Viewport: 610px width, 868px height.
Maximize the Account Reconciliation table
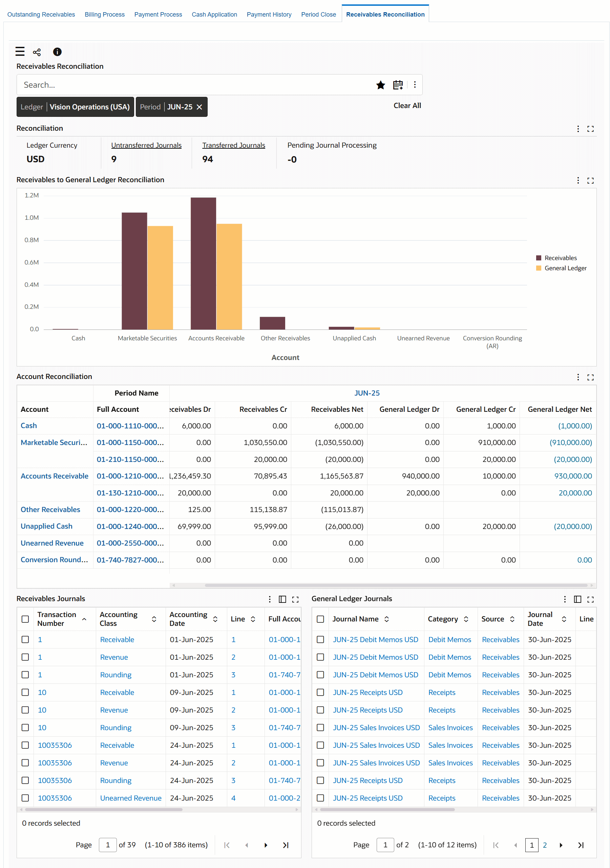(590, 377)
